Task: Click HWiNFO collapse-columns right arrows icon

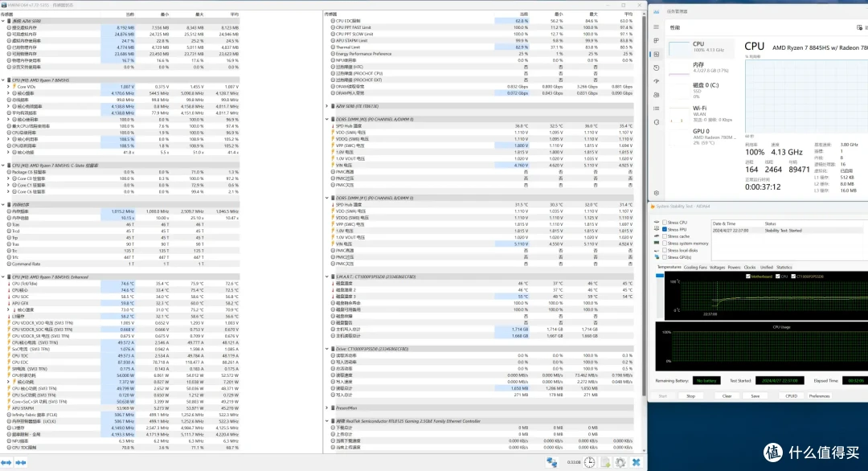Action: tap(20, 463)
